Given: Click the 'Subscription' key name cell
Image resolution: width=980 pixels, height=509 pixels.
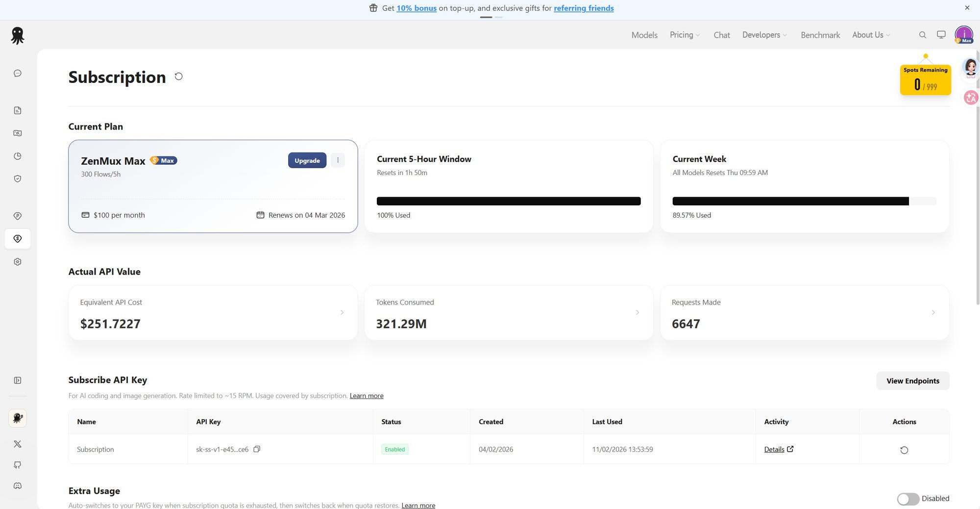Looking at the screenshot, I should coord(96,449).
